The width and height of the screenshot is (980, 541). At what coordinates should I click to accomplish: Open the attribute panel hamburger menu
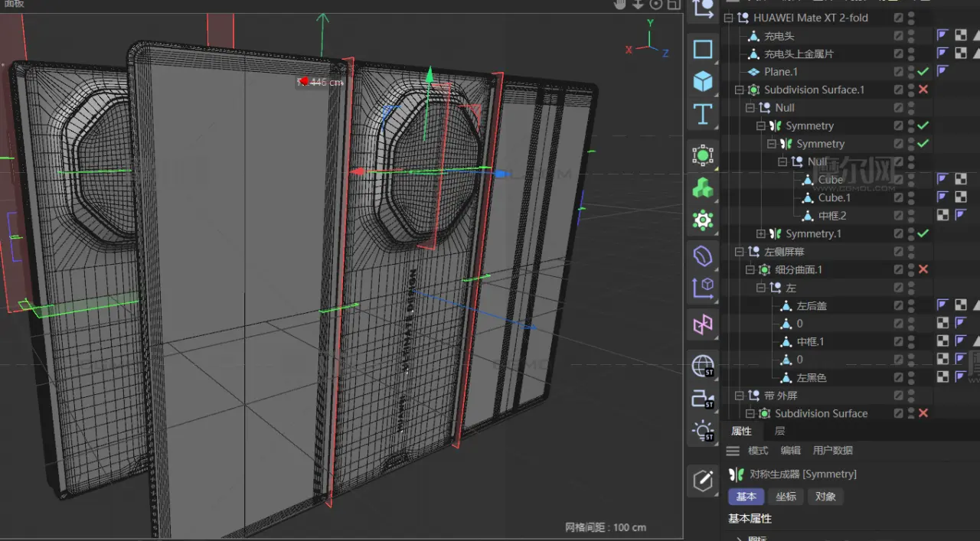733,451
